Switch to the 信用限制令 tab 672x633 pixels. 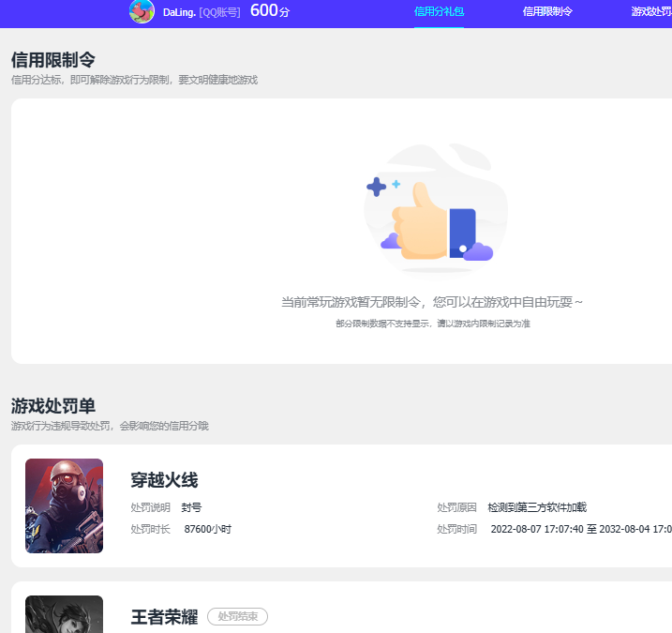tap(547, 11)
